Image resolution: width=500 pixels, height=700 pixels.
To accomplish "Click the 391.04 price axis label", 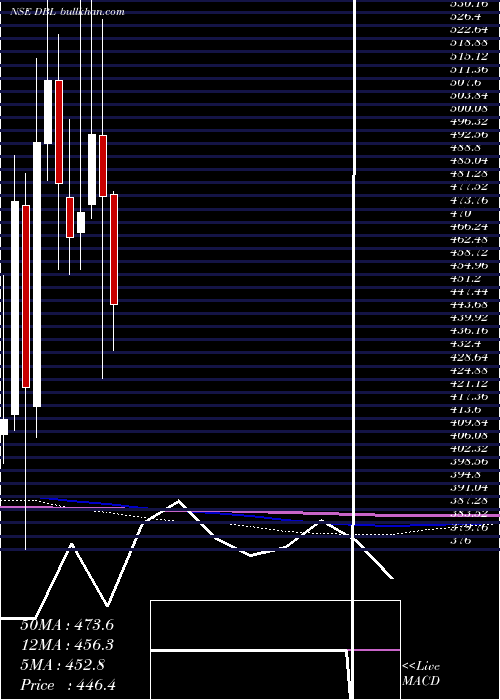I will [x=470, y=488].
